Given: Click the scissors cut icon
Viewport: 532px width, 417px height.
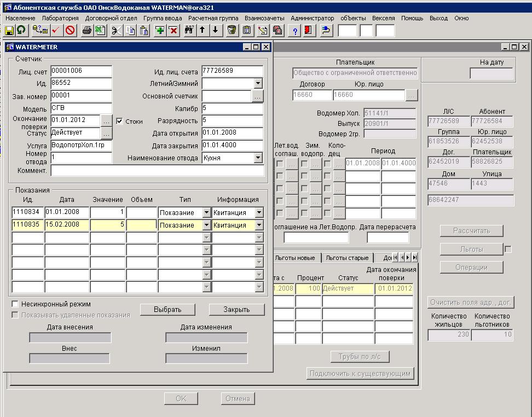Looking at the screenshot, I should (116, 30).
